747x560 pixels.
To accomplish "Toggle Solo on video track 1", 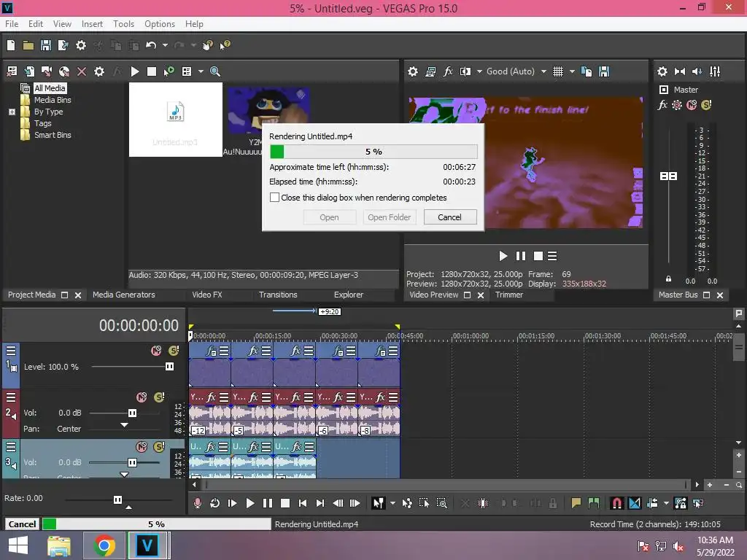I will 174,351.
